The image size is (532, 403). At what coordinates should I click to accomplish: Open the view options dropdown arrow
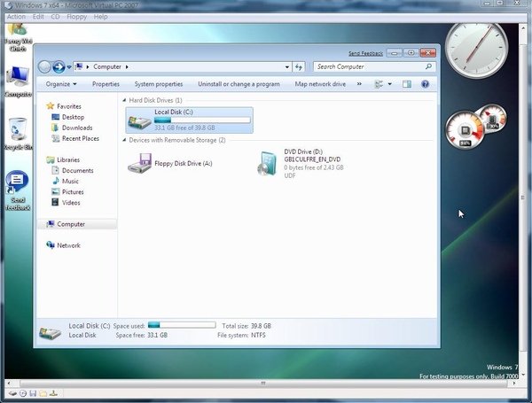pos(390,84)
